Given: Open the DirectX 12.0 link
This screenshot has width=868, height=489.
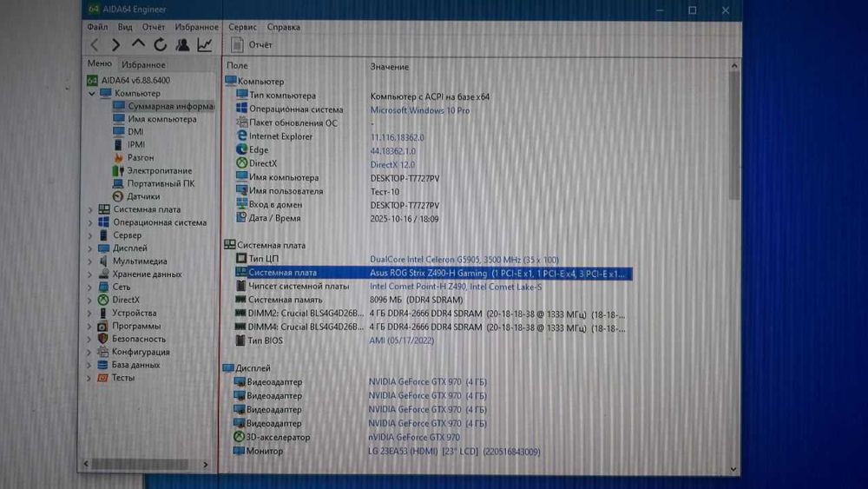Looking at the screenshot, I should click(x=392, y=164).
